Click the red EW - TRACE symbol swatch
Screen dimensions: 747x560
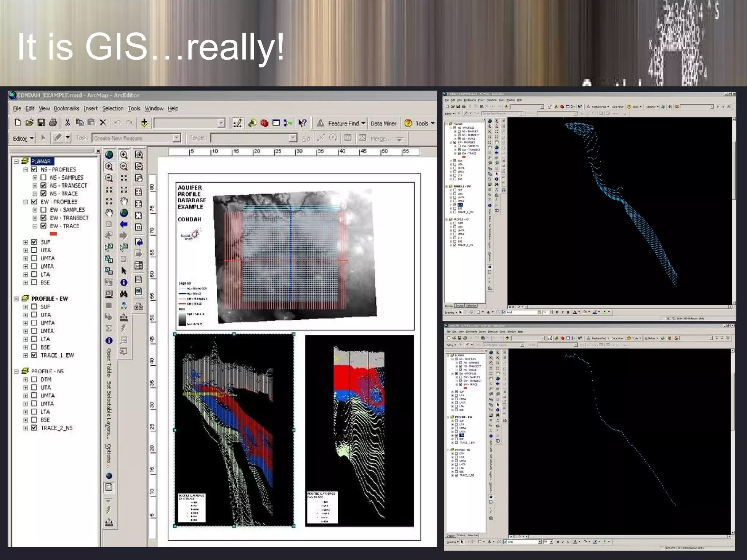[x=53, y=234]
